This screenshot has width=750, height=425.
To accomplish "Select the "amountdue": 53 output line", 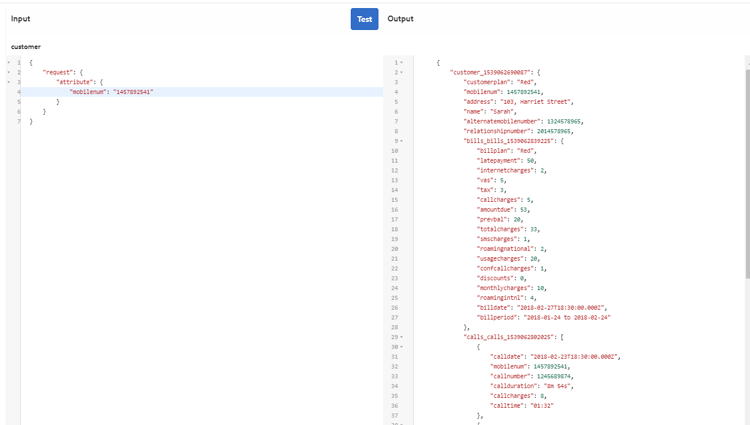I will (x=503, y=209).
